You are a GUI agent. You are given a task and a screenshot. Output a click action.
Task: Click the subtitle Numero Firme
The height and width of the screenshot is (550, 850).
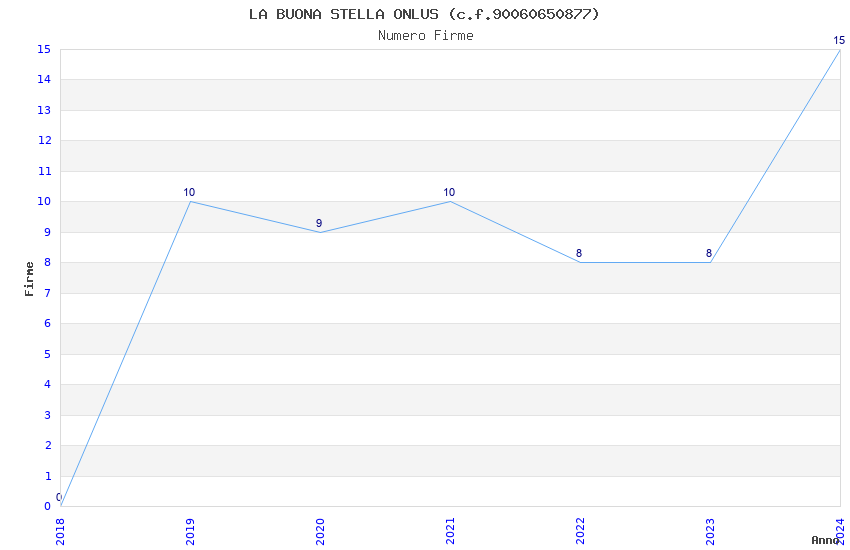pos(426,36)
